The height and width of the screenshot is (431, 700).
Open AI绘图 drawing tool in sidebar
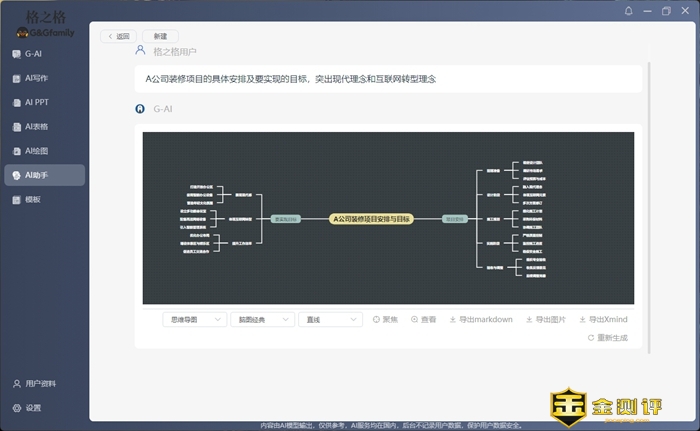click(x=36, y=151)
